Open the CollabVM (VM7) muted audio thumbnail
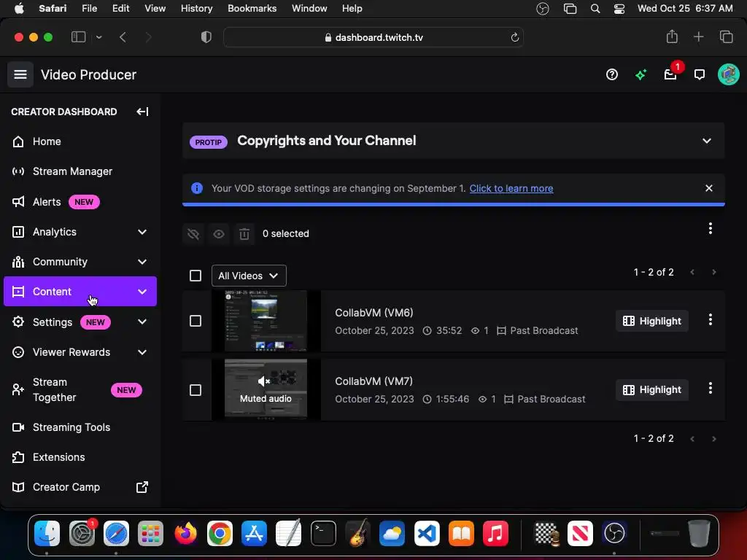The height and width of the screenshot is (560, 747). coord(266,389)
